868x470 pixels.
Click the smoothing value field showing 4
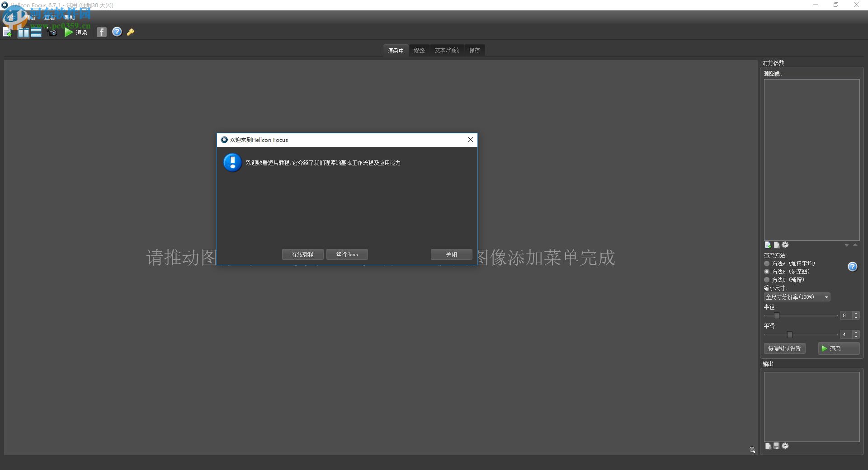(x=846, y=334)
